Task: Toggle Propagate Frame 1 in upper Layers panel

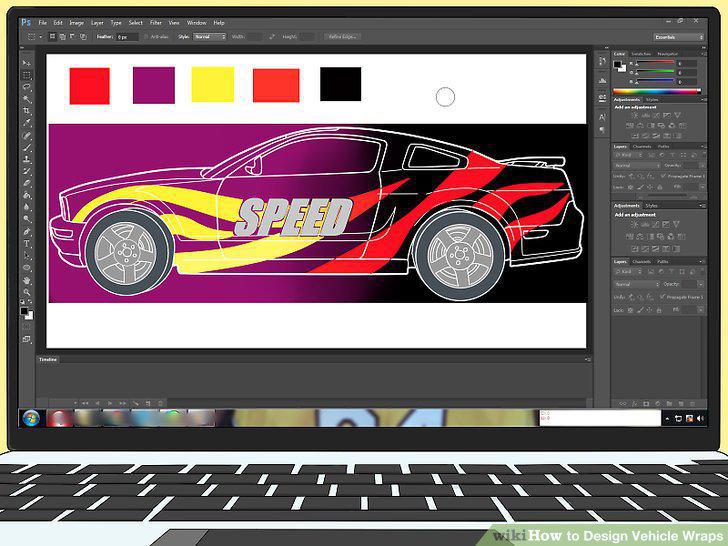Action: pyautogui.click(x=662, y=176)
